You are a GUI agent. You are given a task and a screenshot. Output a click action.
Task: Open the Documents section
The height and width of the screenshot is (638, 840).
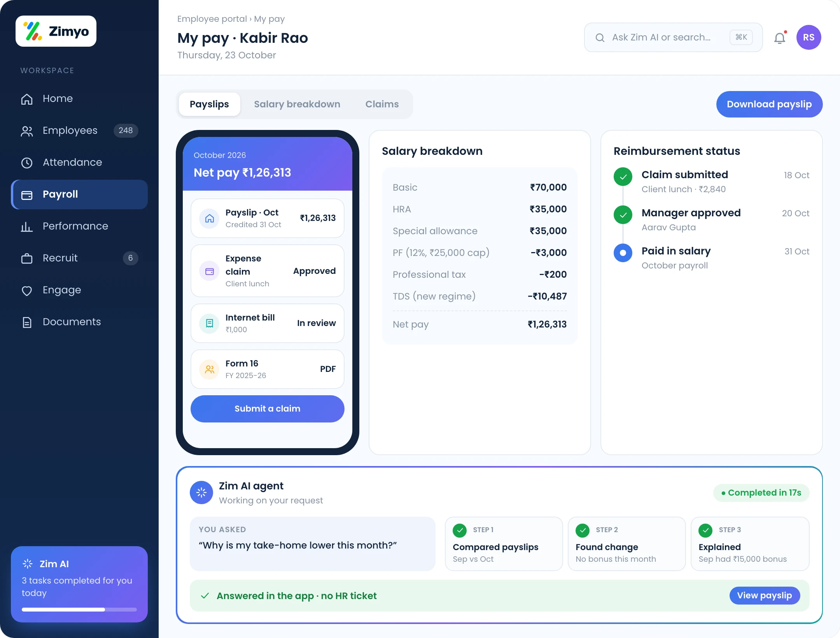(79, 322)
